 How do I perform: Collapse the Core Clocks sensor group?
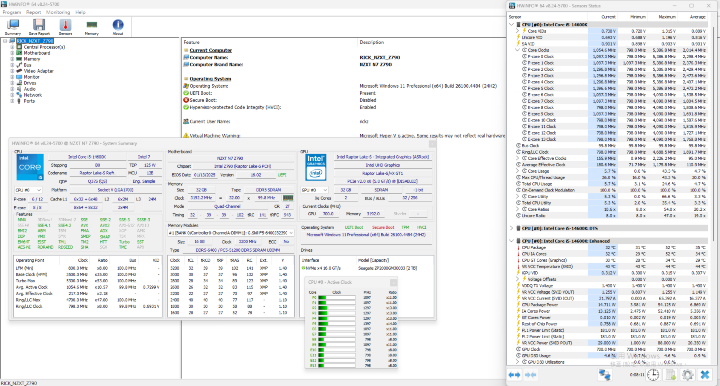coord(518,50)
